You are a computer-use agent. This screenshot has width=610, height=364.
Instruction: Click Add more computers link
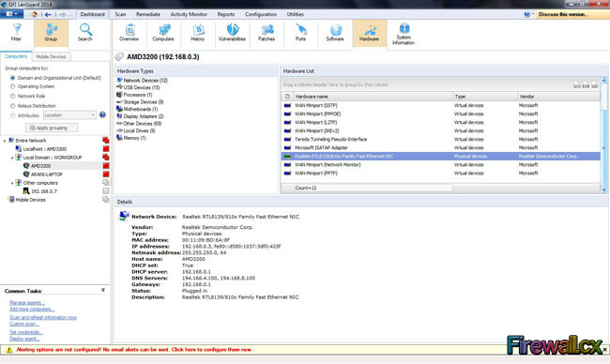pos(32,310)
